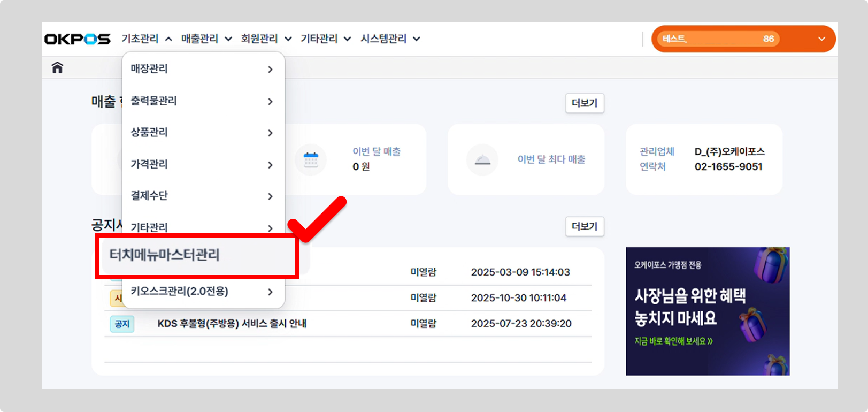Click the calendar icon for 이번 달 매출

311,159
